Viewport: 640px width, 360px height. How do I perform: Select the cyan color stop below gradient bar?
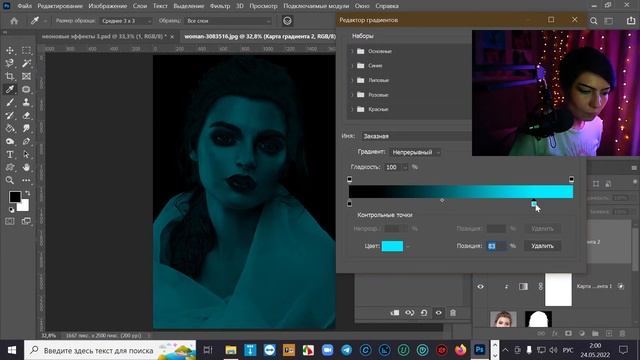click(534, 203)
